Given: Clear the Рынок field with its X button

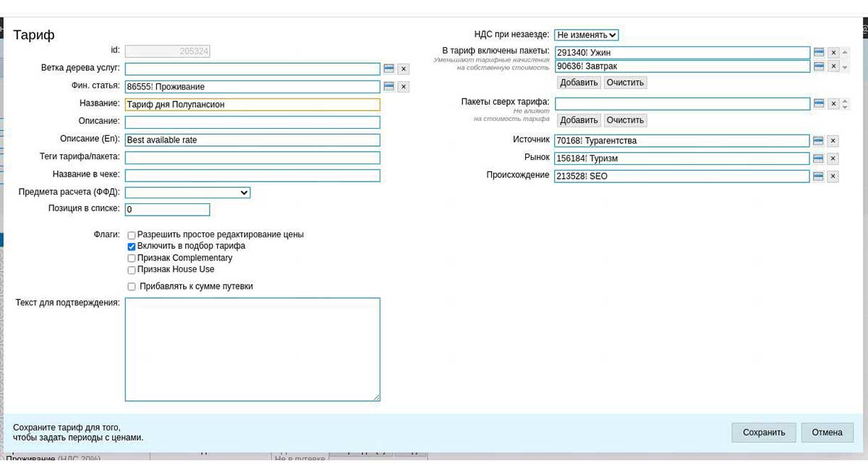Looking at the screenshot, I should point(833,158).
